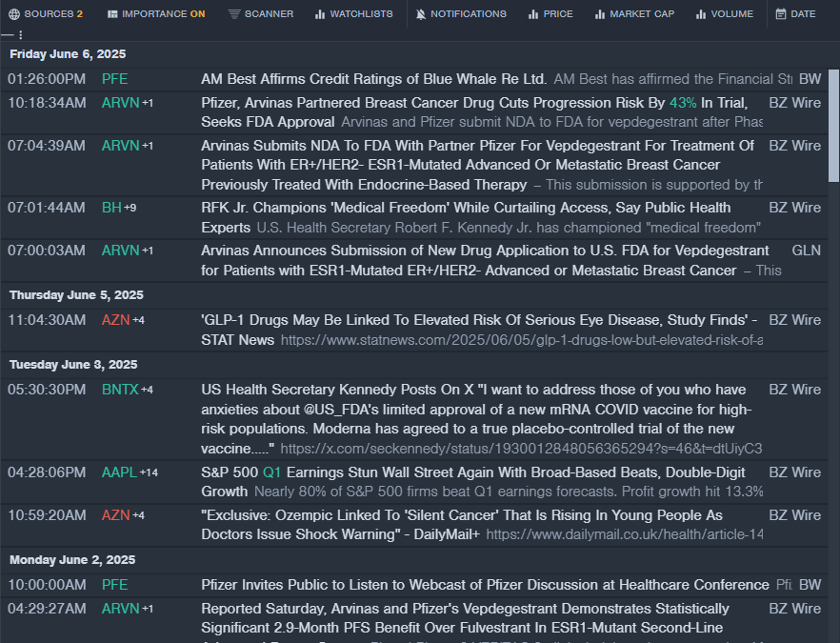Screen dimensions: 840x643
Task: Open the GLP-1 Drugs eye disease headline
Action: tap(479, 330)
